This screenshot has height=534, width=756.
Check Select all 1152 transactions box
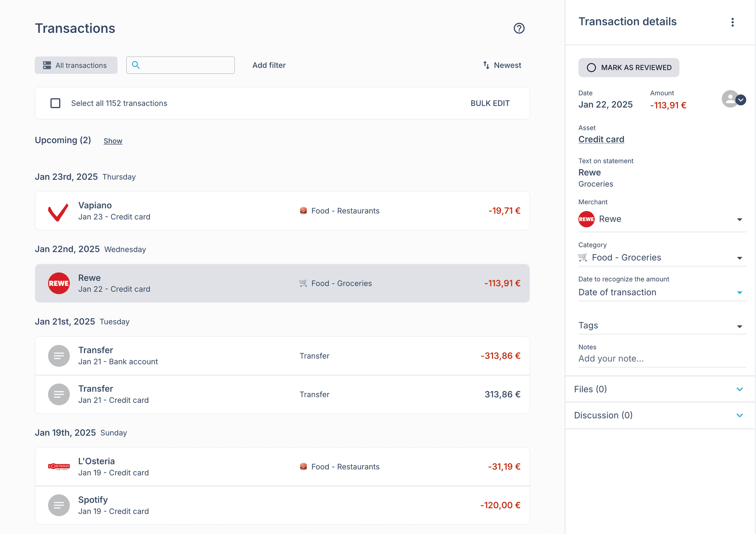pos(55,103)
